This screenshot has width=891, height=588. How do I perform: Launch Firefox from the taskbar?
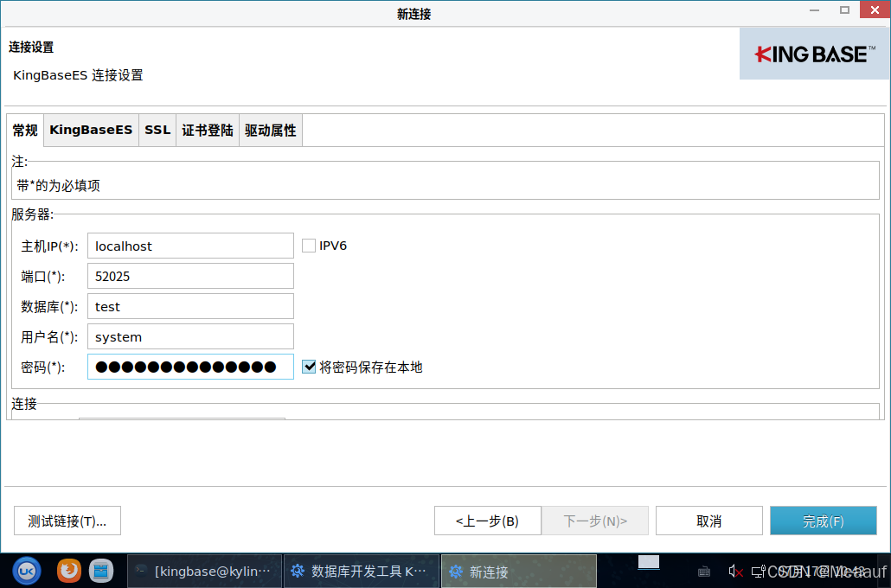point(68,571)
